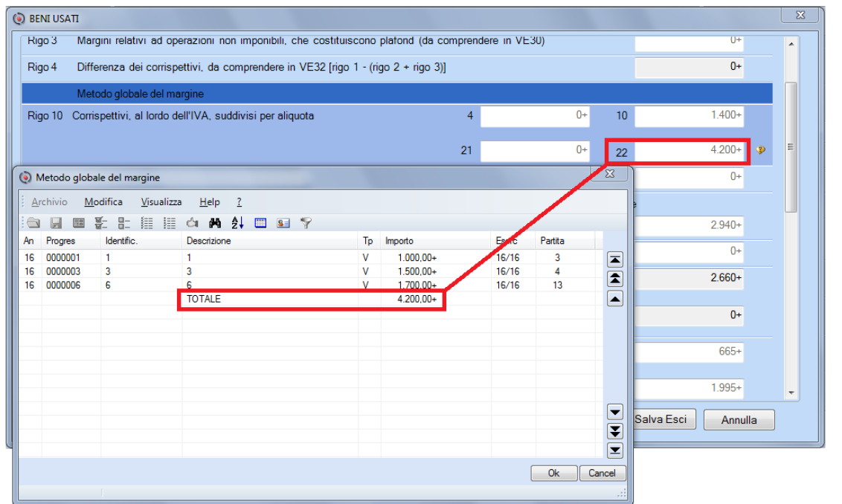Viewport: 842px width, 504px height.
Task: Close the Metodo globale del margine dialog
Action: (609, 174)
